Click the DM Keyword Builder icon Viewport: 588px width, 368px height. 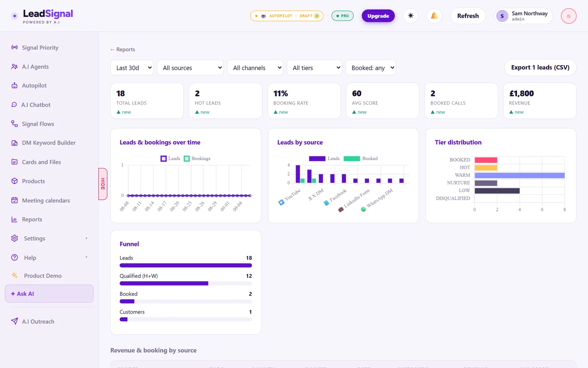click(14, 143)
